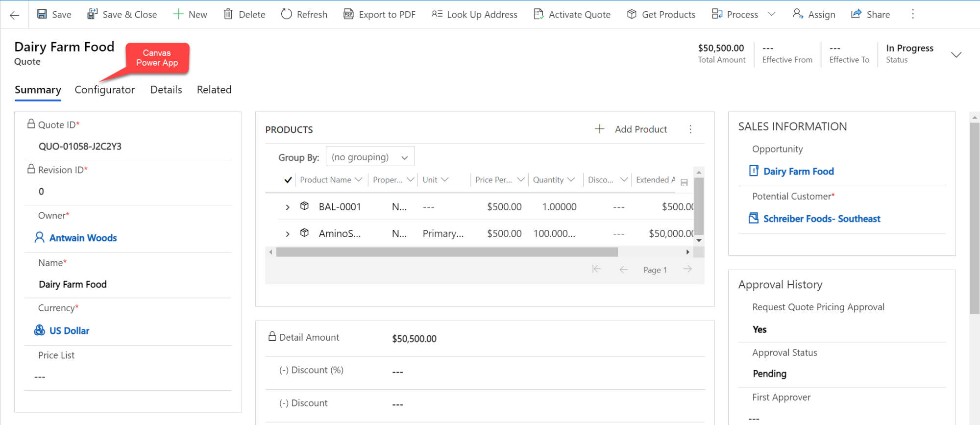This screenshot has height=425, width=980.
Task: Click the products grid horizontal scrollbar
Action: pos(447,252)
